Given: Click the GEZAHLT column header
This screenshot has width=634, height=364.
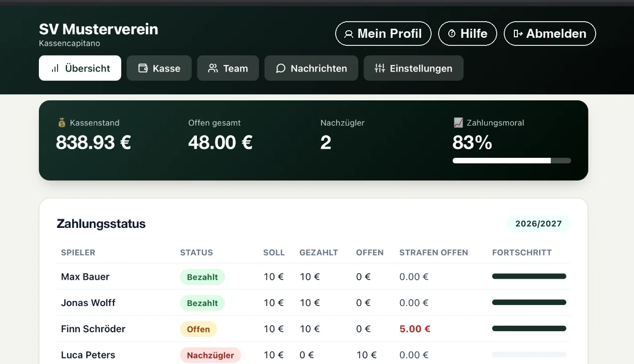Looking at the screenshot, I should coord(319,253).
